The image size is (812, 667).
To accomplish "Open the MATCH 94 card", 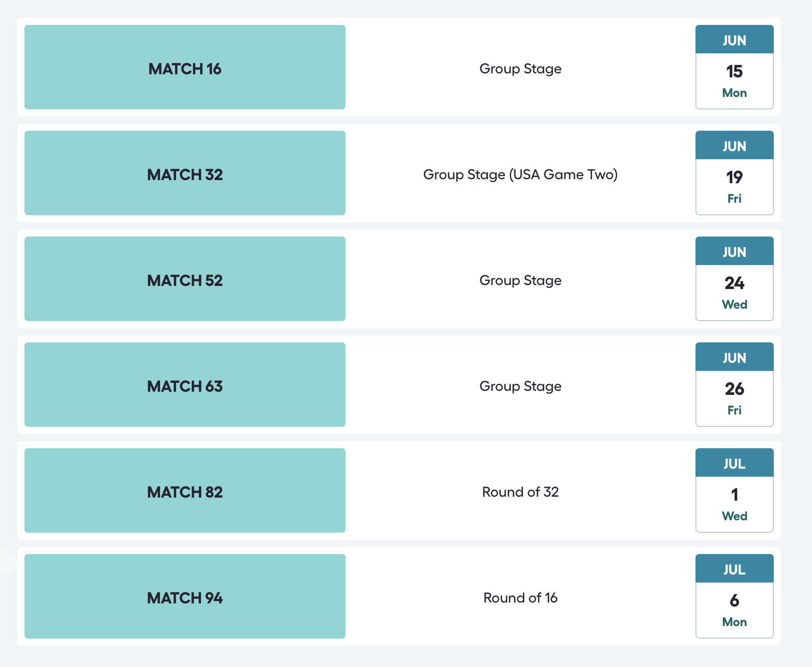I will point(185,597).
